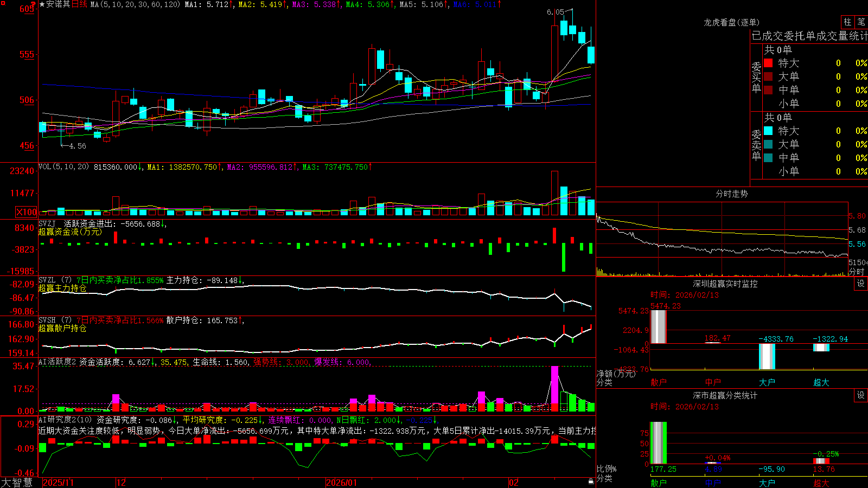Click cyan 特大 sell-order color swatch
Viewport: 868px width, 488px height.
tap(768, 131)
